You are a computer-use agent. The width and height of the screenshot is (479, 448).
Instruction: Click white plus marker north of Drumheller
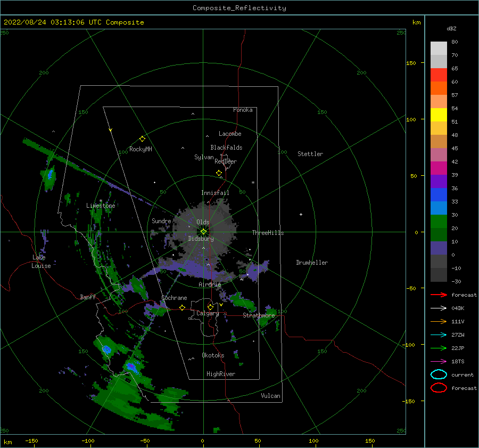301,214
